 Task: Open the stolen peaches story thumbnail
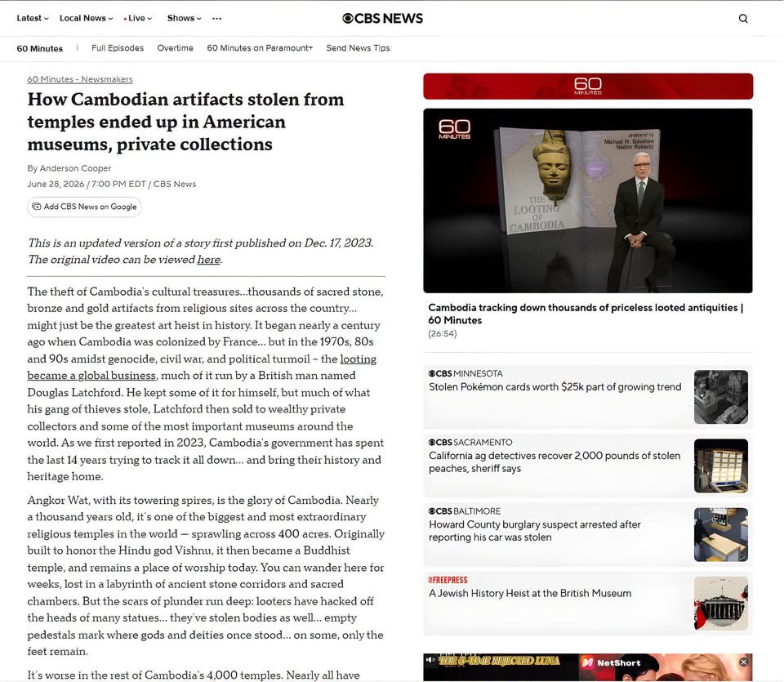721,466
